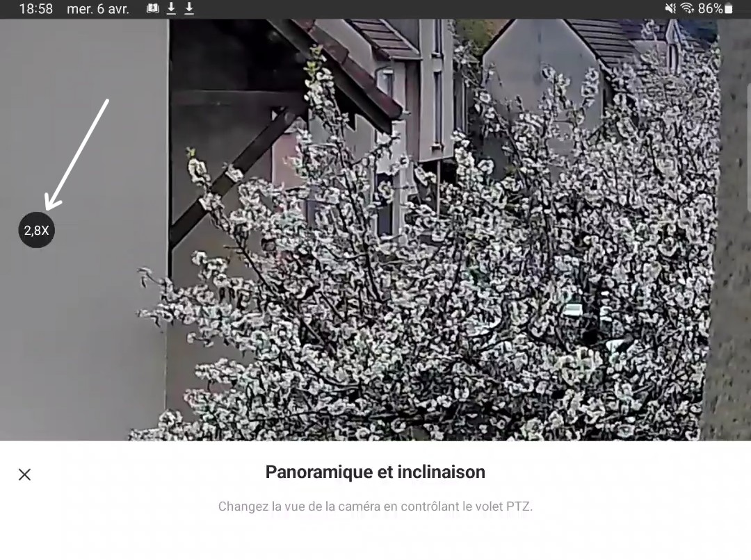Tap the right download notification icon
751x560 pixels.
pyautogui.click(x=189, y=8)
